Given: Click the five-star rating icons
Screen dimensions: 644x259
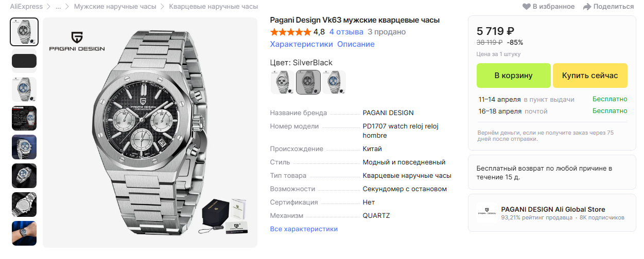Looking at the screenshot, I should (290, 32).
